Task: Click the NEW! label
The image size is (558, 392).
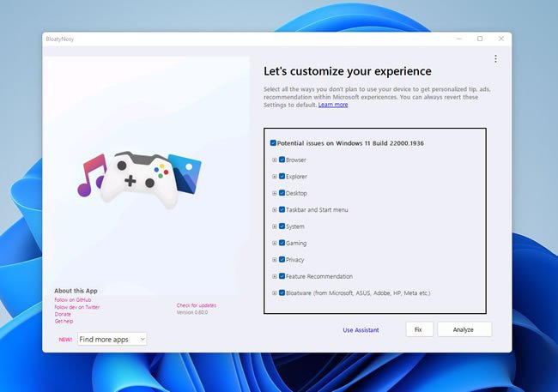Action: [x=65, y=340]
